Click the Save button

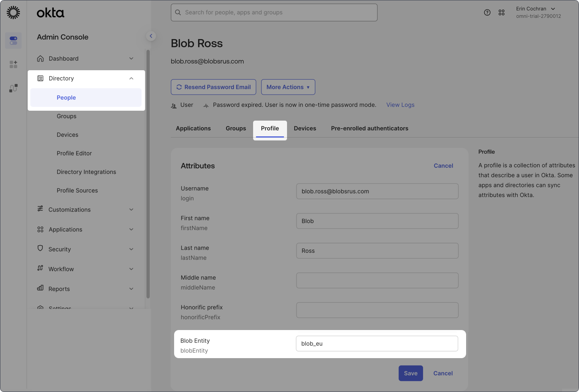[410, 373]
